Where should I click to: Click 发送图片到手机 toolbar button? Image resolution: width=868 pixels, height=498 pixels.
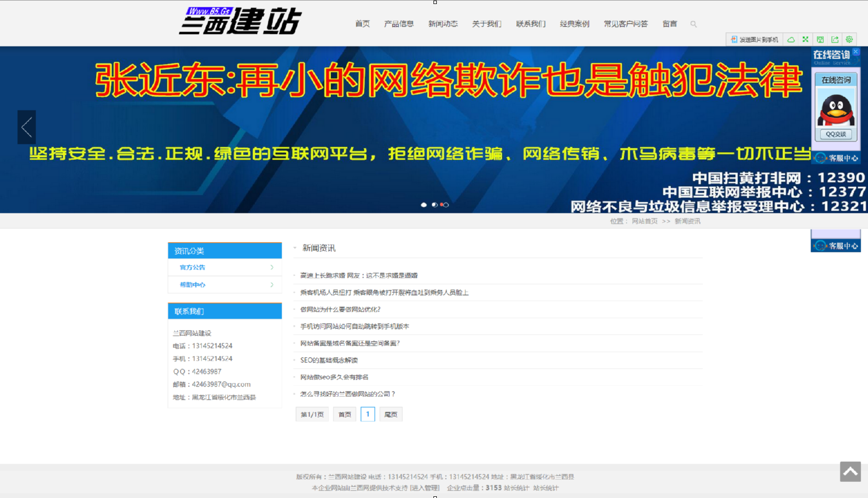point(754,40)
